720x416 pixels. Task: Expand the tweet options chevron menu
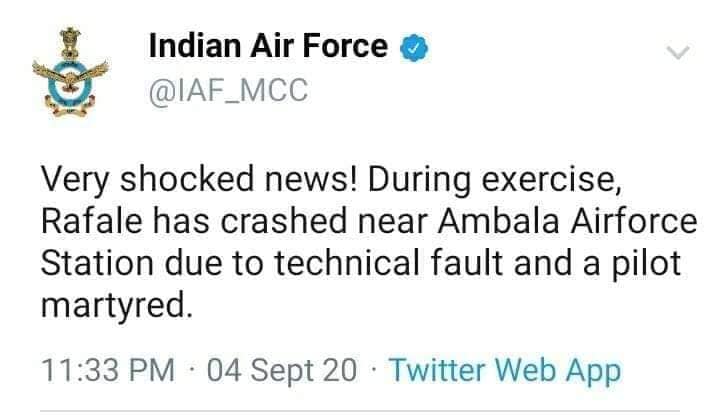coord(678,52)
